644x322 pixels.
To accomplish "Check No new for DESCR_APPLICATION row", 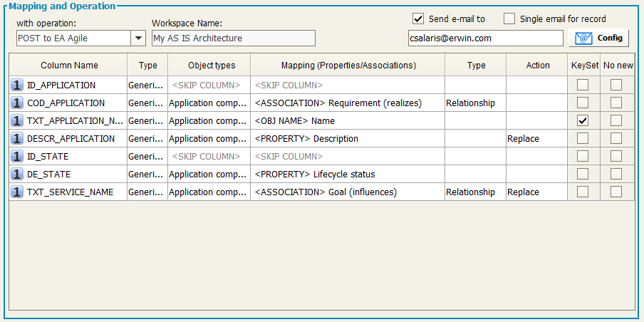I will pos(616,139).
